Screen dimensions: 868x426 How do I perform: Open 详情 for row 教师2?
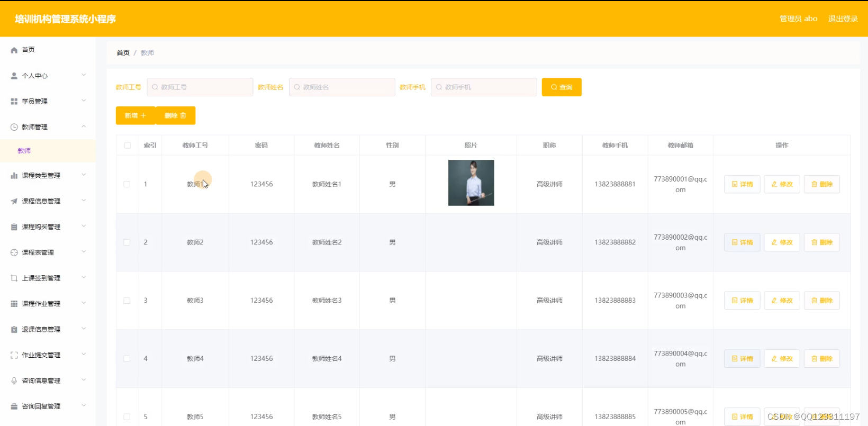coord(742,242)
